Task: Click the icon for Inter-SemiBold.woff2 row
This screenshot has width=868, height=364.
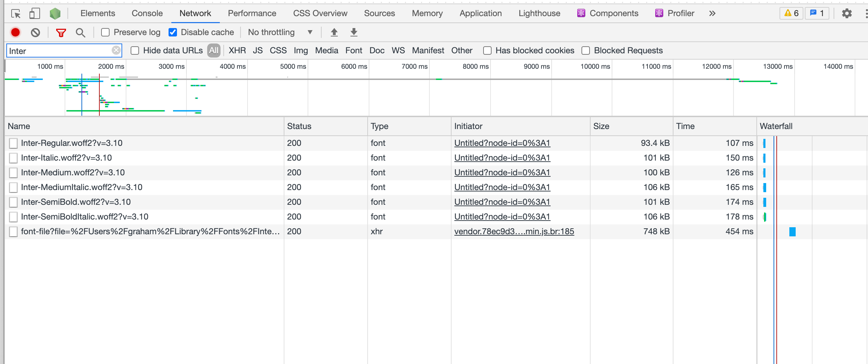Action: pyautogui.click(x=13, y=202)
